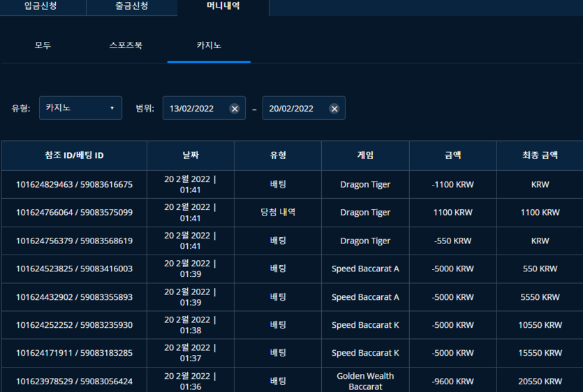Viewport: 583px width, 392px height.
Task: Click the 01:37 date cell
Action: 191,353
